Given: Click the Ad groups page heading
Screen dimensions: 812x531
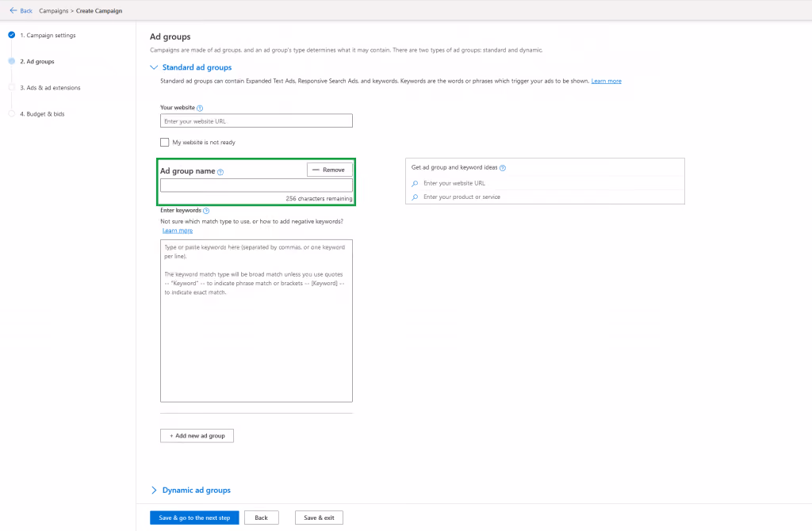Looking at the screenshot, I should click(170, 36).
